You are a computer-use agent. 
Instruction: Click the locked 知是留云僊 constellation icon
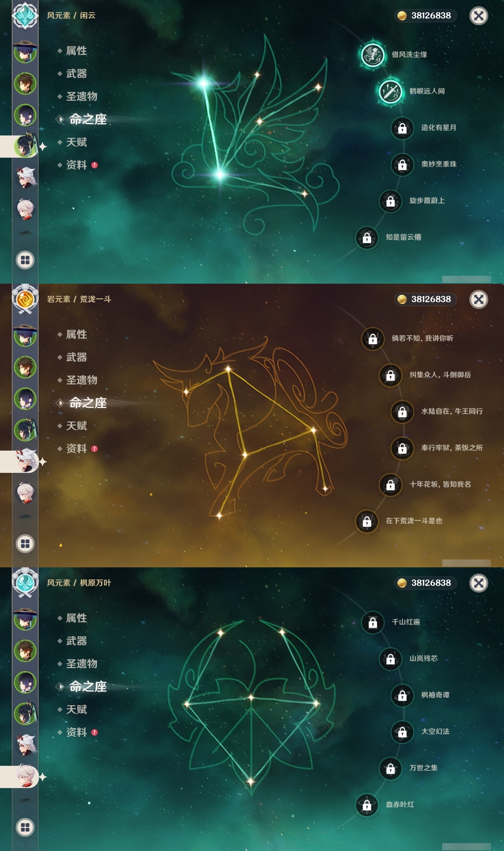point(367,237)
